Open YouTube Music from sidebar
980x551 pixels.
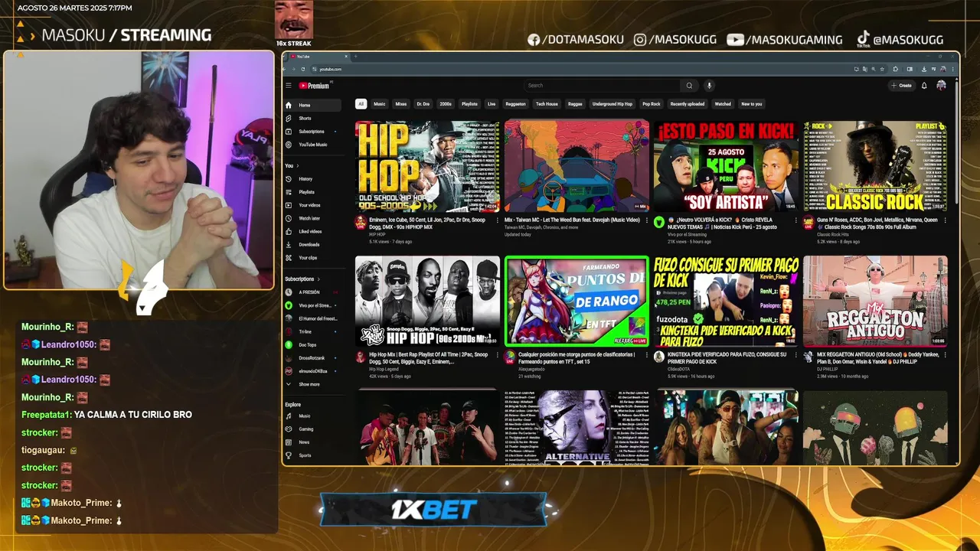coord(312,144)
